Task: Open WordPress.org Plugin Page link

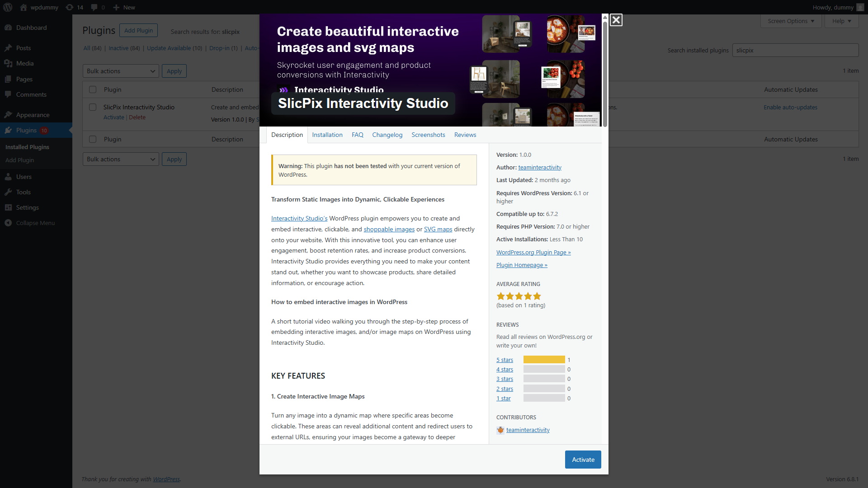Action: click(x=533, y=252)
